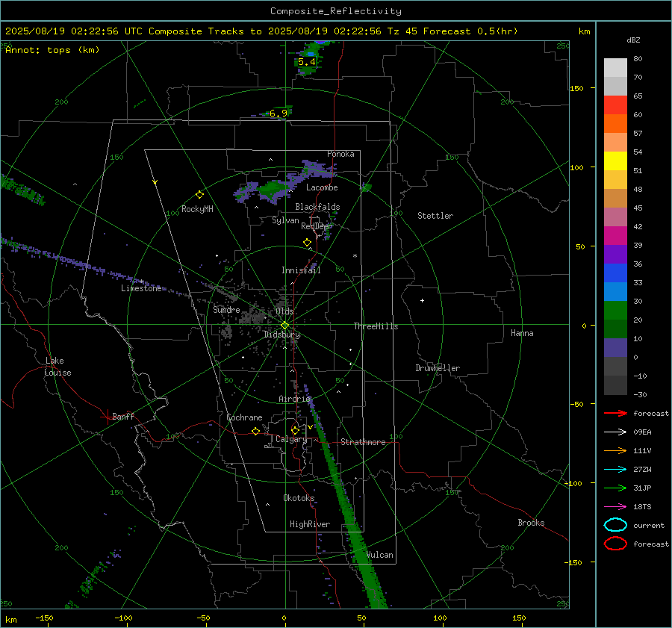Click the Strathmore town label

(x=363, y=442)
